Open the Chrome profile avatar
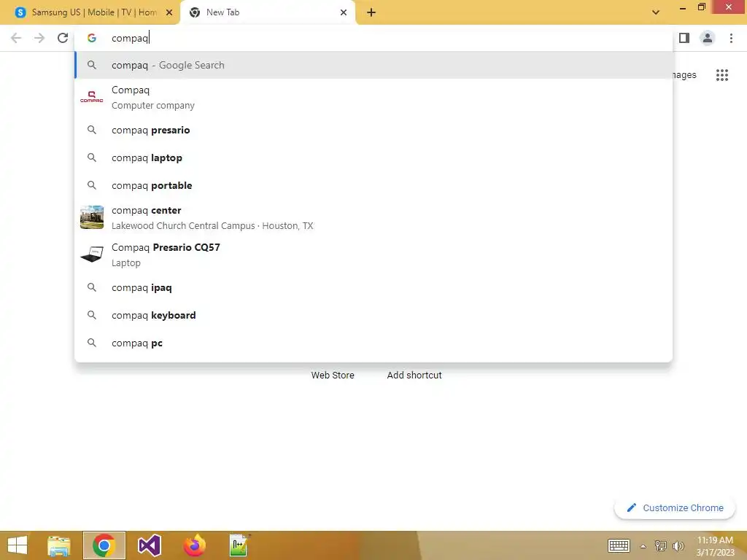 (x=708, y=38)
